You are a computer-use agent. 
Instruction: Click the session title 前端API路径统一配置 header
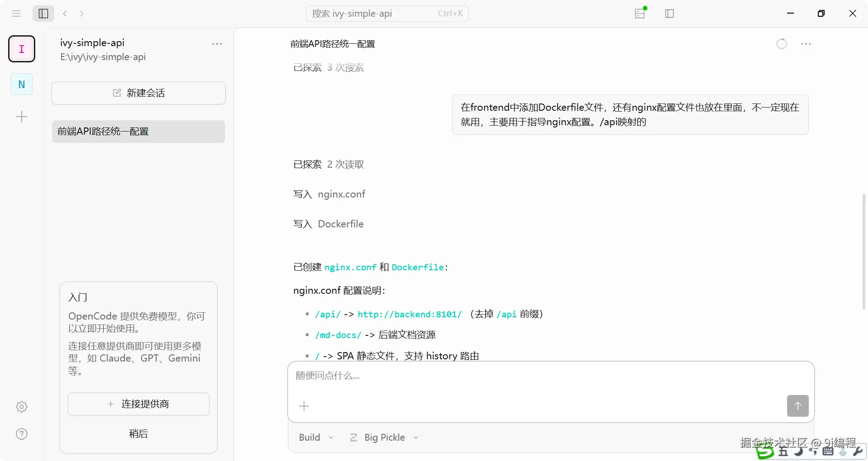click(x=333, y=44)
